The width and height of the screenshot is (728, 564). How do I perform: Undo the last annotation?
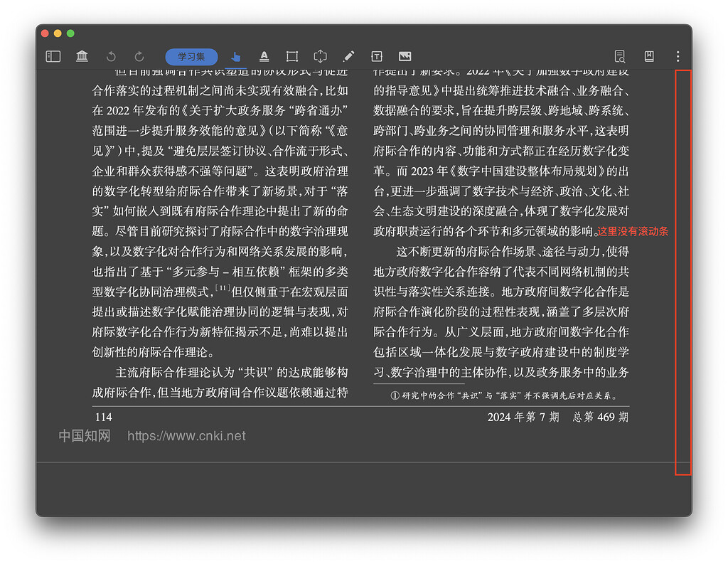pos(112,56)
